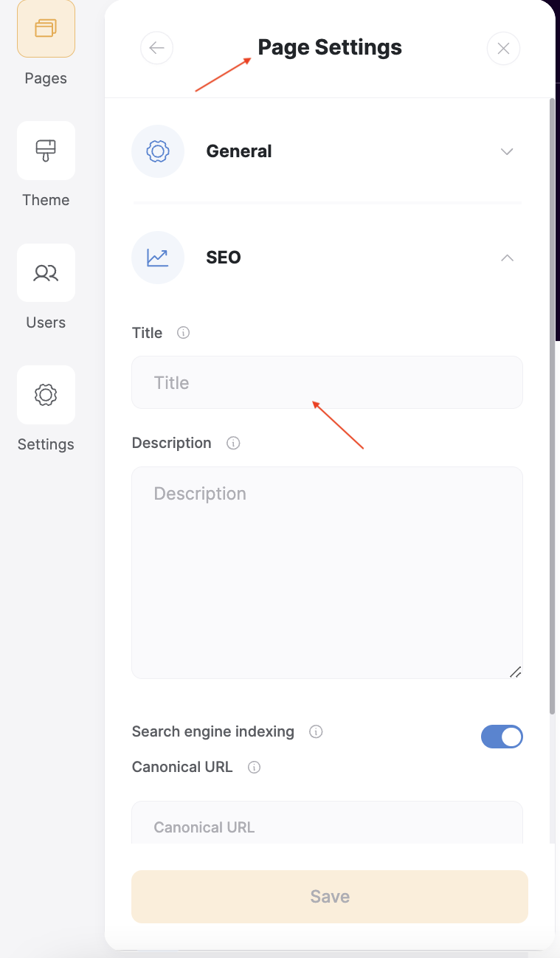
Task: Click into the Description text area
Action: pyautogui.click(x=327, y=573)
